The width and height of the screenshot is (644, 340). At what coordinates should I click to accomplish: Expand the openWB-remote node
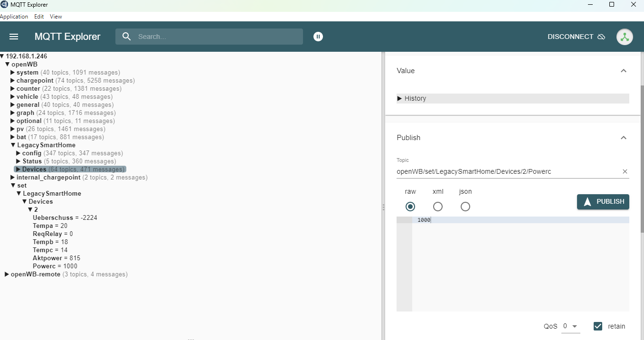point(7,274)
